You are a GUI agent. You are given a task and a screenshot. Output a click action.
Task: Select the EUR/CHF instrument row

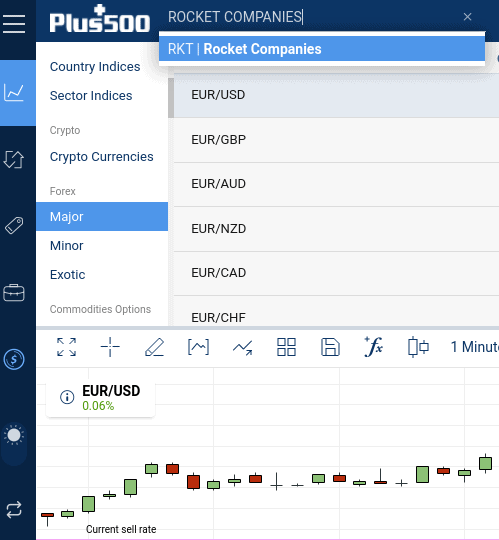tap(336, 311)
